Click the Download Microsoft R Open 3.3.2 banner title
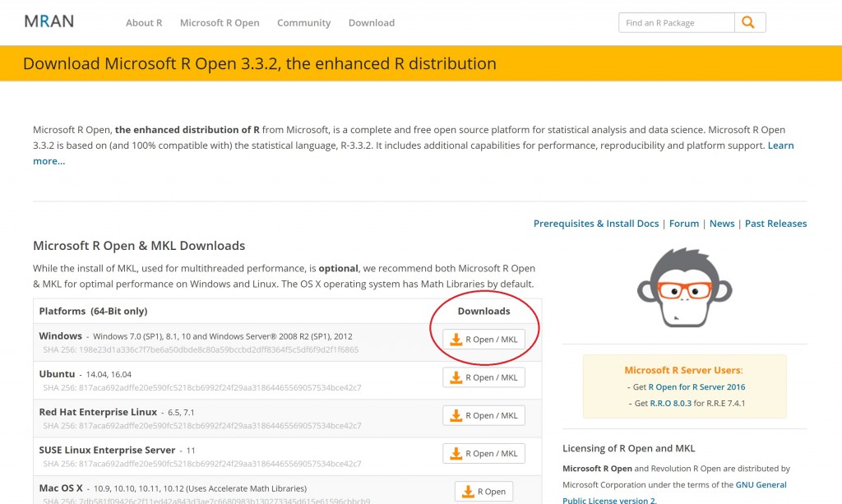The width and height of the screenshot is (842, 504). [259, 63]
